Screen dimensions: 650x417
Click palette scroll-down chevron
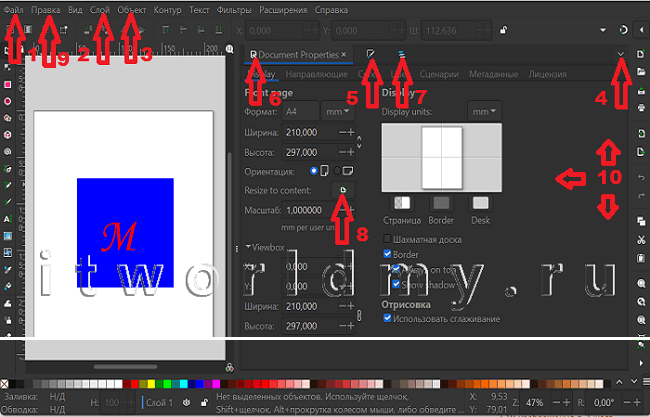(x=634, y=382)
